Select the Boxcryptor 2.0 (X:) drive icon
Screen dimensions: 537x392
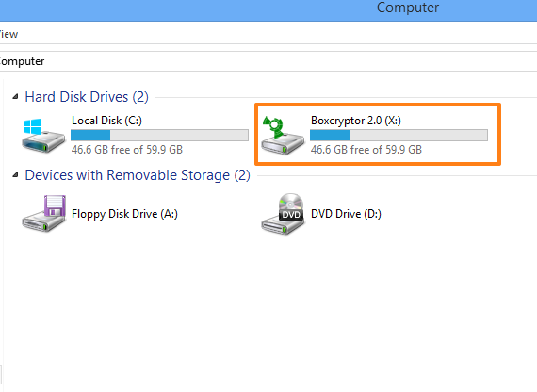pyautogui.click(x=283, y=136)
